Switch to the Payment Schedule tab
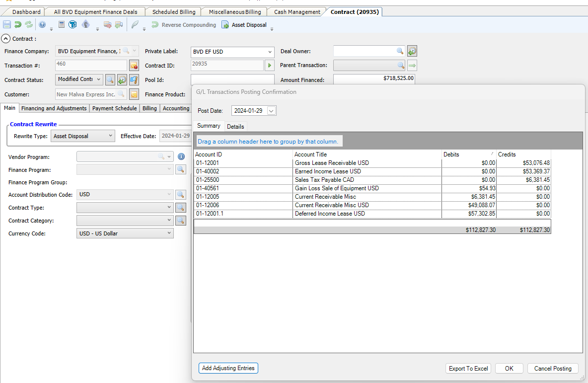 coord(114,108)
